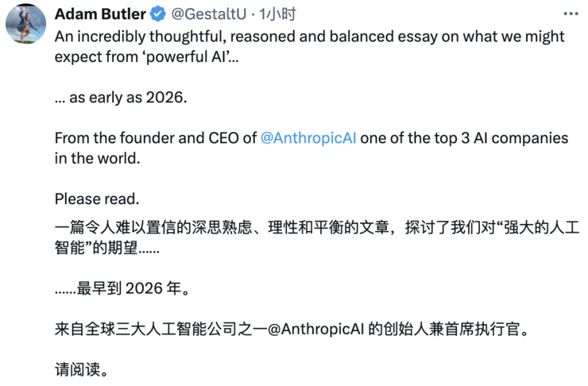Click the blue verified badge icon
588x386 pixels.
157,14
